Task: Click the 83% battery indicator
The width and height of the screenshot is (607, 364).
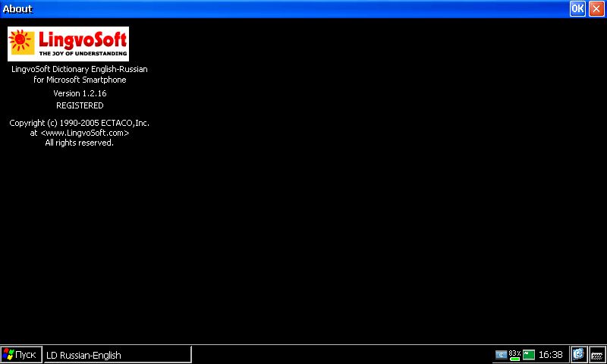Action: coord(514,355)
